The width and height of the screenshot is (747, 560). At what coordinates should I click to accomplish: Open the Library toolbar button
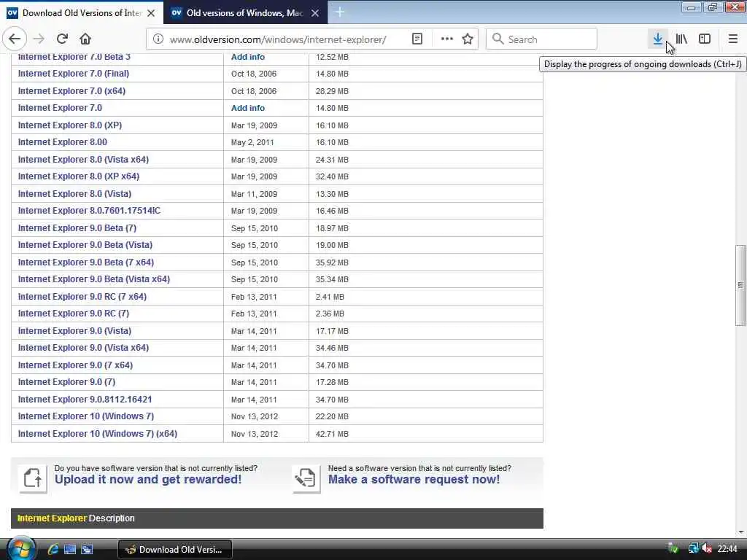[x=681, y=39]
